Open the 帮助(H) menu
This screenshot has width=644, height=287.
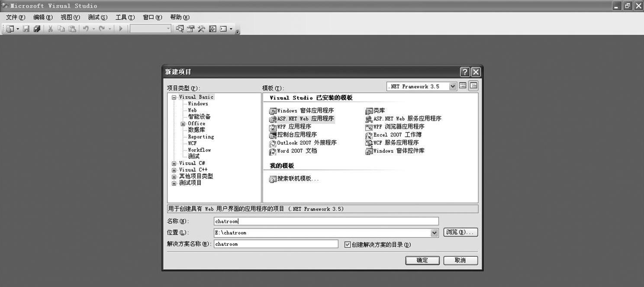coord(180,17)
